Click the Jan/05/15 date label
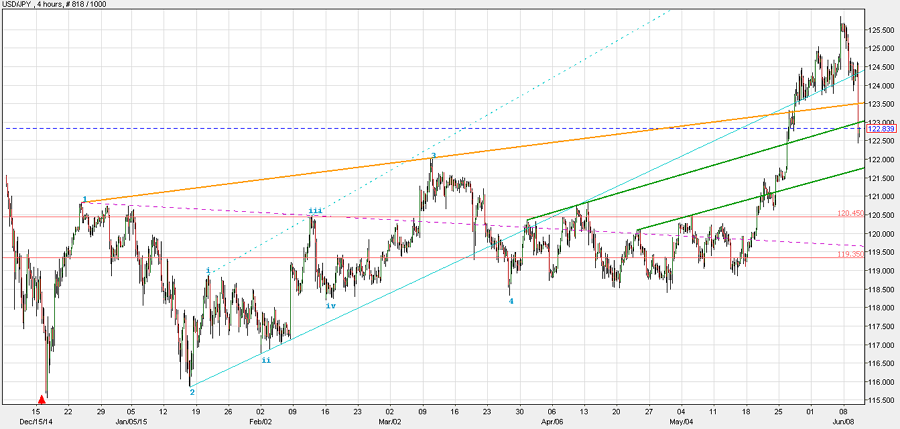This screenshot has height=429, width=900. click(131, 422)
